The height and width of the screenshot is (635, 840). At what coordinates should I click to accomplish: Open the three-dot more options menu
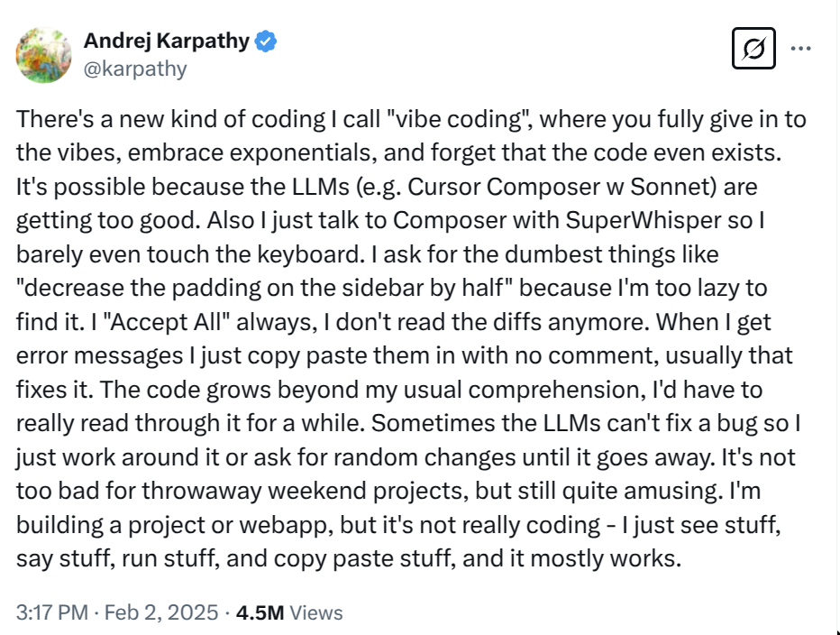click(800, 49)
